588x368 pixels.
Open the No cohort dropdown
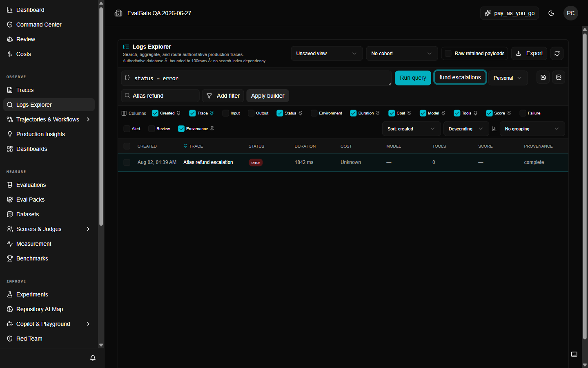coord(402,54)
